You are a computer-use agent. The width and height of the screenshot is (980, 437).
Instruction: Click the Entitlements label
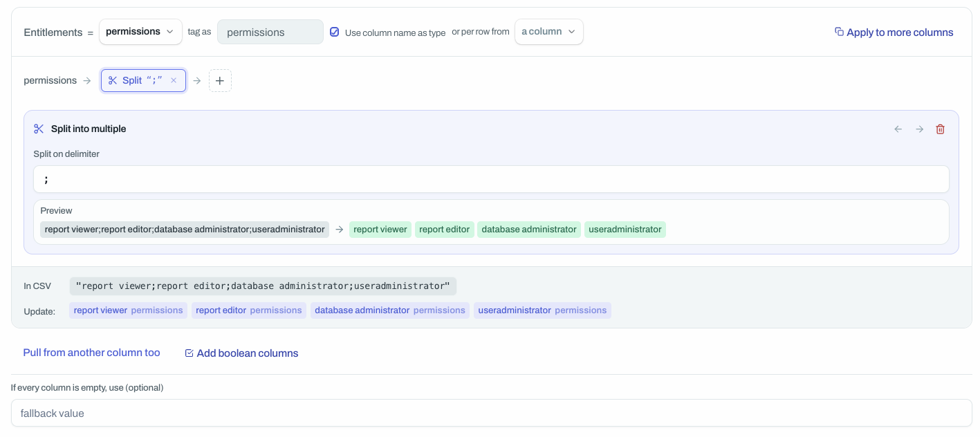tap(53, 32)
